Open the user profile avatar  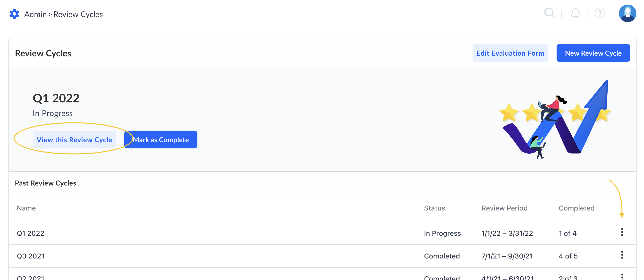[x=627, y=13]
